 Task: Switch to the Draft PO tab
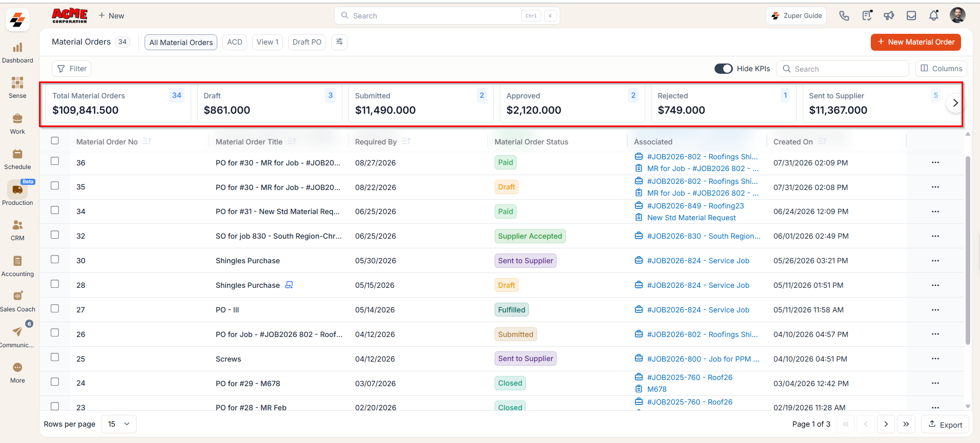tap(307, 42)
